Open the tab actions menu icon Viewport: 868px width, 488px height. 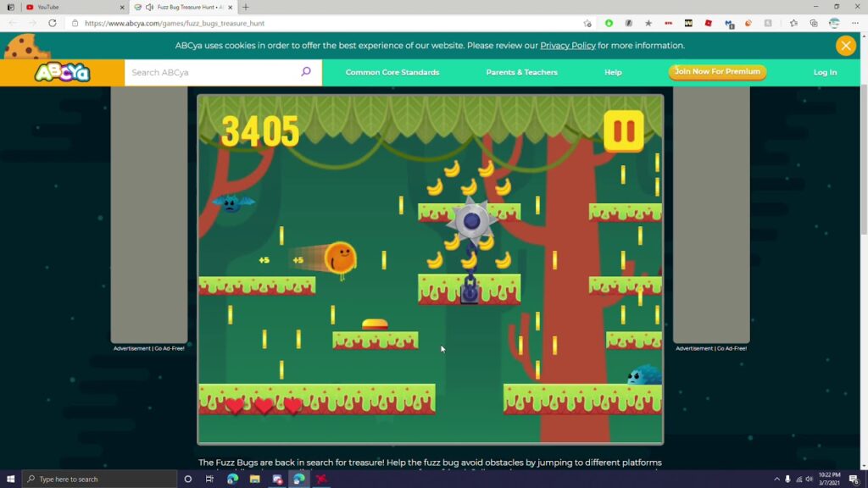pyautogui.click(x=10, y=7)
